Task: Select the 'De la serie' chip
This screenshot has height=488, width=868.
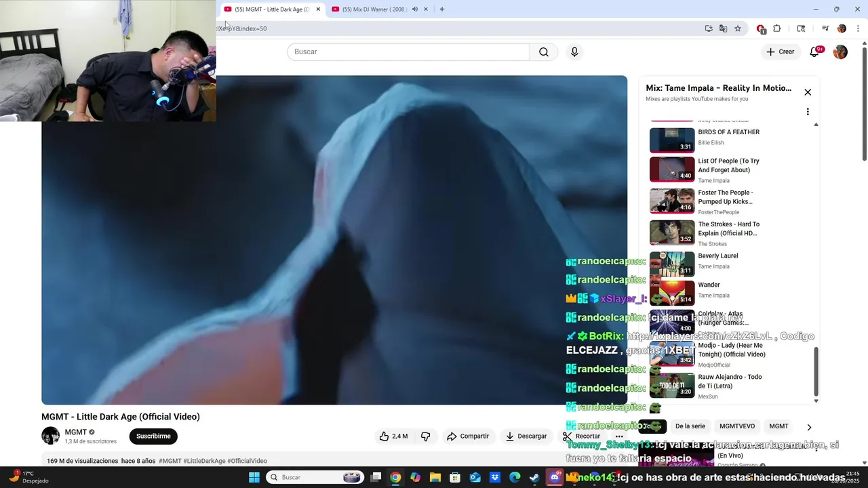Action: (x=690, y=426)
